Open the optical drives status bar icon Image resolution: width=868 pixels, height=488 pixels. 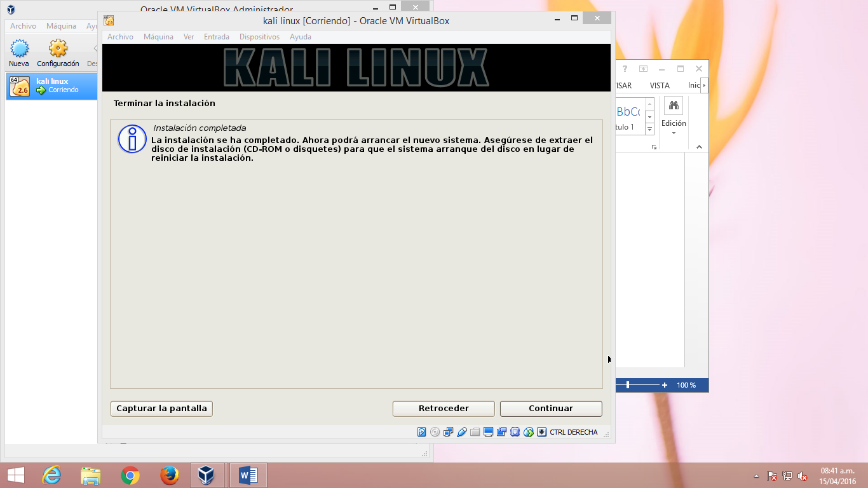pyautogui.click(x=435, y=431)
